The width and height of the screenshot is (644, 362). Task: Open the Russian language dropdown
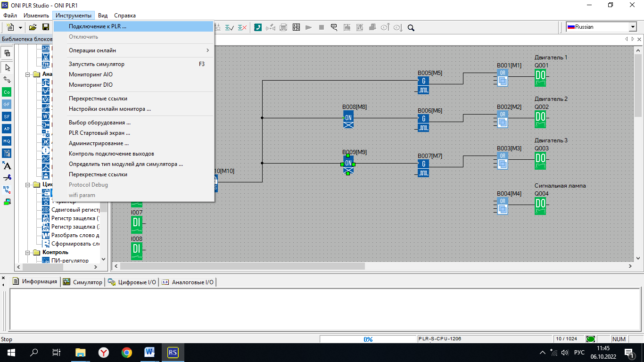(x=633, y=27)
